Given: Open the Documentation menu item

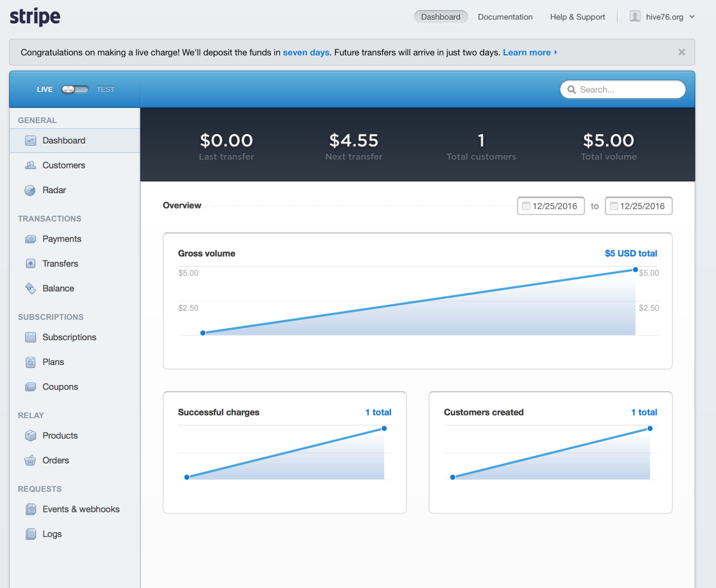Looking at the screenshot, I should point(505,17).
